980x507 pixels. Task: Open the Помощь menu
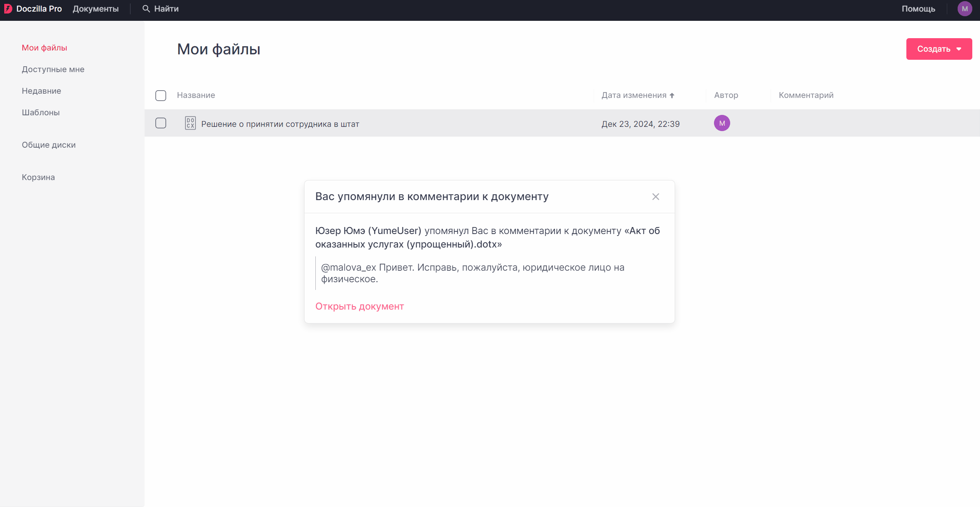click(918, 9)
